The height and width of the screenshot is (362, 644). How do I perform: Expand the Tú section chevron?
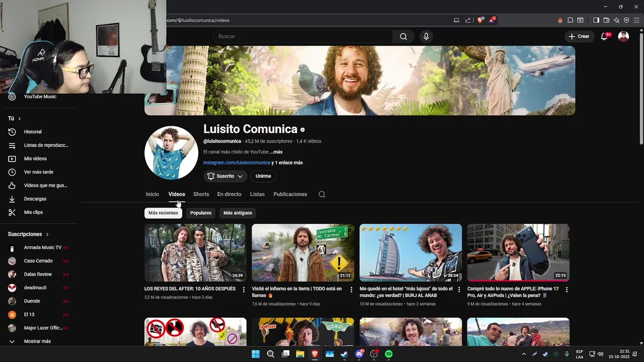point(20,119)
